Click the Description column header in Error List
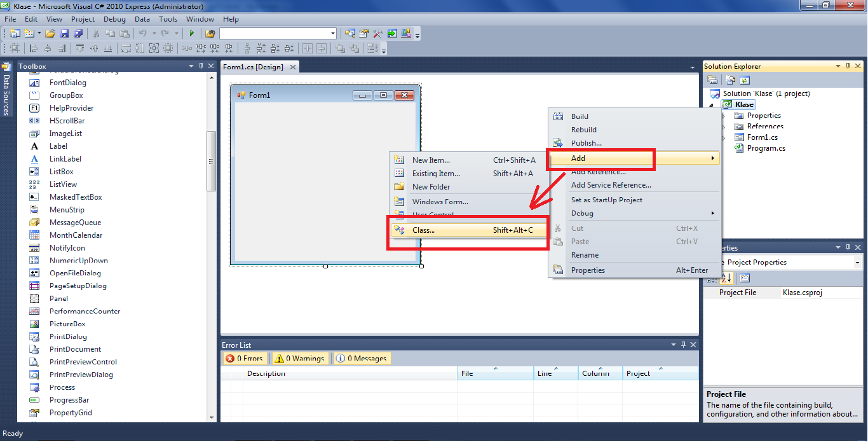This screenshot has height=442, width=868. 350,373
